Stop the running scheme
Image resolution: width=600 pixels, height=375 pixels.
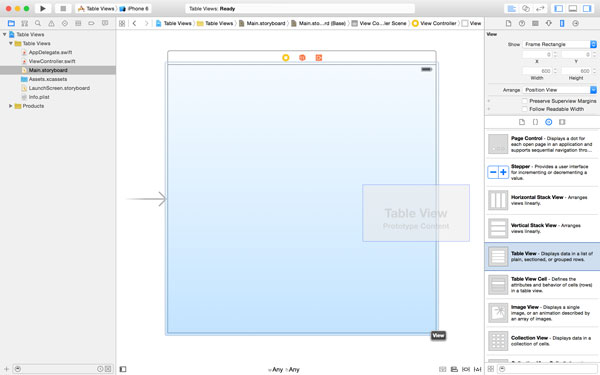(63, 8)
